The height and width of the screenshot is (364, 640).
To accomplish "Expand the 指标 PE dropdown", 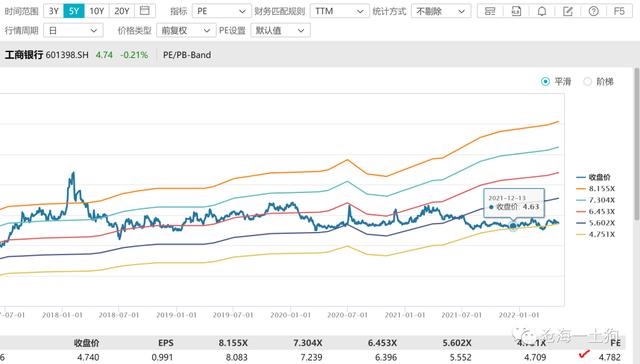I will (221, 11).
